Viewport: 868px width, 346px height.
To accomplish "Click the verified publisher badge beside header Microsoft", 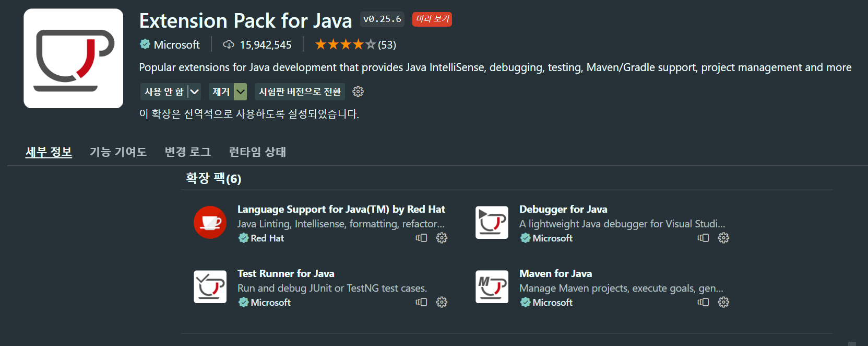I will pos(145,44).
